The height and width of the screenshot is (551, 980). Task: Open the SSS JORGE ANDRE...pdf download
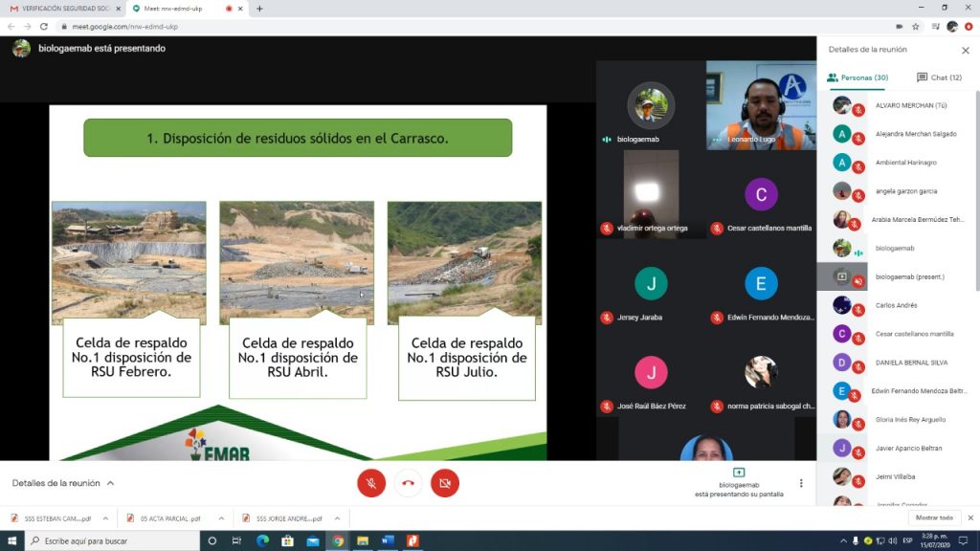pos(282,518)
